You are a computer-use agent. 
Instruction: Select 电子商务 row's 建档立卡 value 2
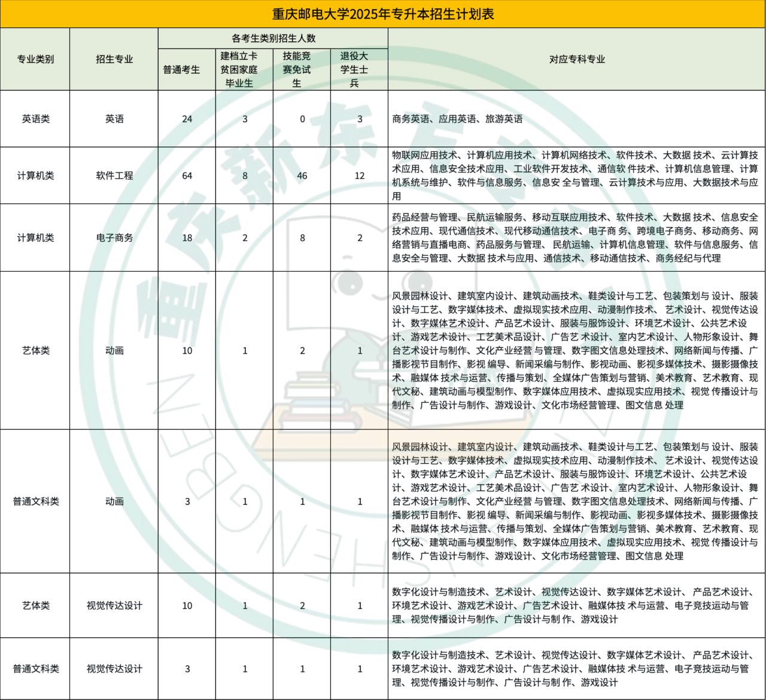[x=245, y=238]
